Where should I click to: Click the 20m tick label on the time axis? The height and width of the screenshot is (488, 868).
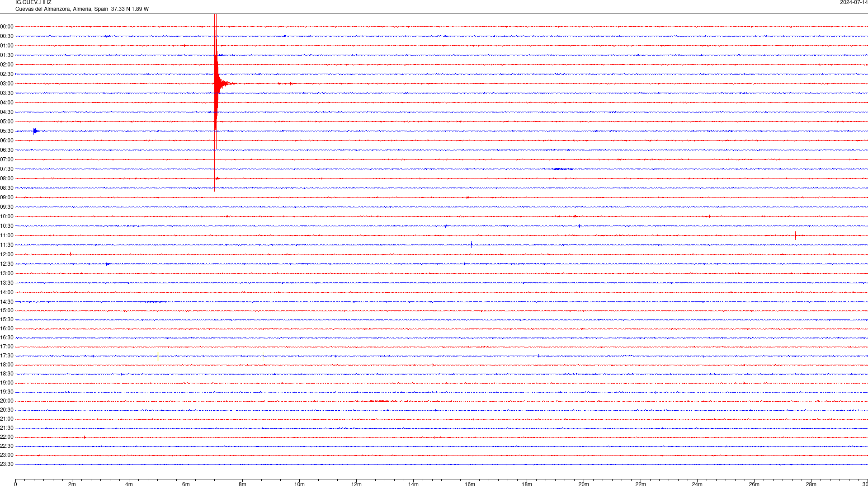coord(584,484)
